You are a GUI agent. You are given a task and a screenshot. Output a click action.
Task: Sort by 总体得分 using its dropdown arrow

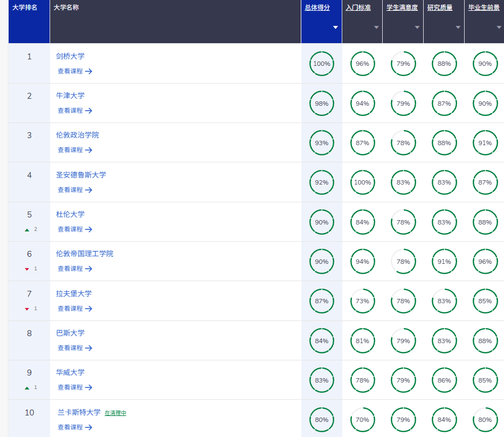tap(335, 28)
